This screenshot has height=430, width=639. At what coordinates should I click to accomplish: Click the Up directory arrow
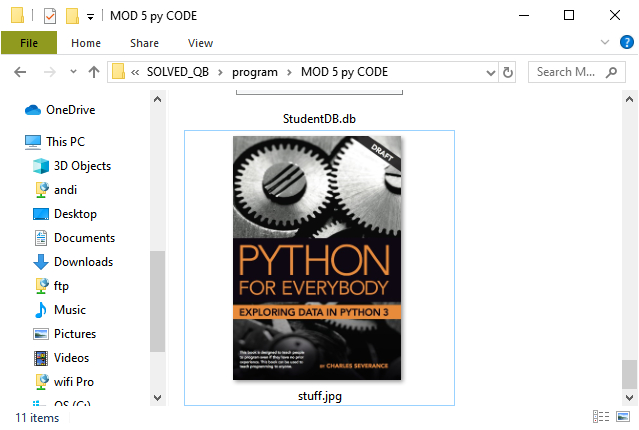click(x=94, y=72)
